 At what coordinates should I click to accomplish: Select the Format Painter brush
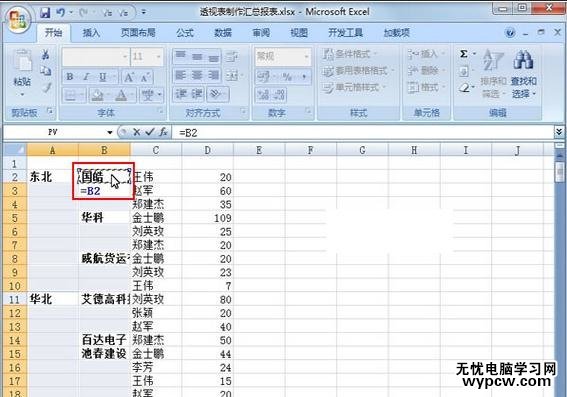(x=46, y=87)
